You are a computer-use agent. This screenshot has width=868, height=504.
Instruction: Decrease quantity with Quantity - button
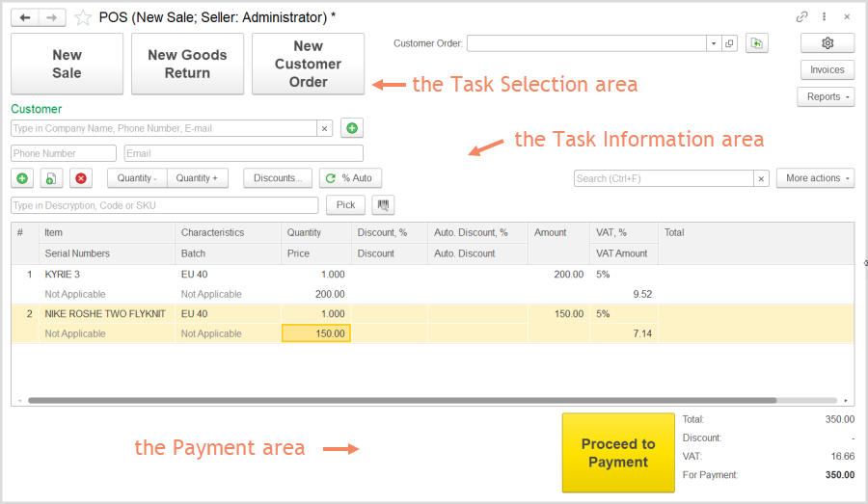137,178
